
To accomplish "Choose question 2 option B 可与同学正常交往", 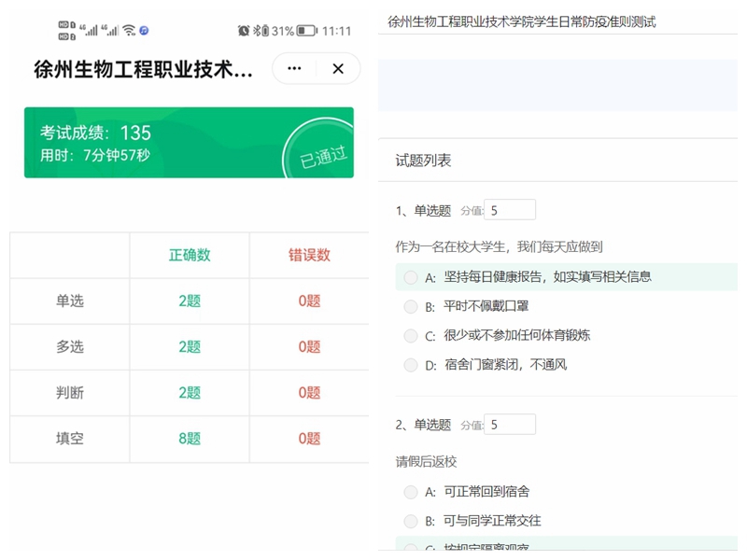I will coord(411,521).
